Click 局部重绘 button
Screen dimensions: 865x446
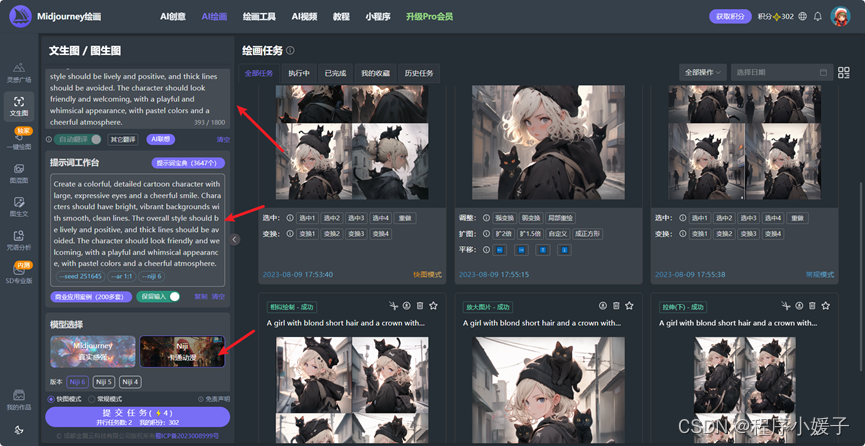561,218
